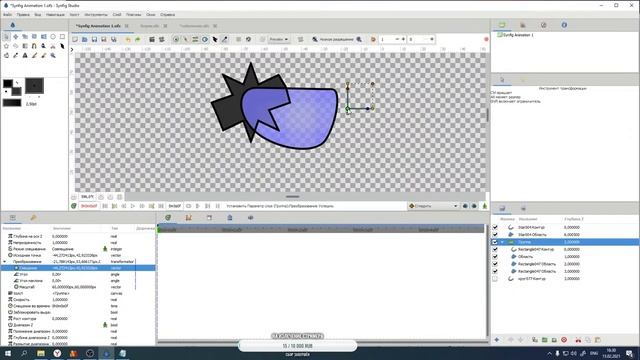Toggle visibility of Rectangle047 Контур layer
Screen dimensions: 640x360
(x=495, y=249)
